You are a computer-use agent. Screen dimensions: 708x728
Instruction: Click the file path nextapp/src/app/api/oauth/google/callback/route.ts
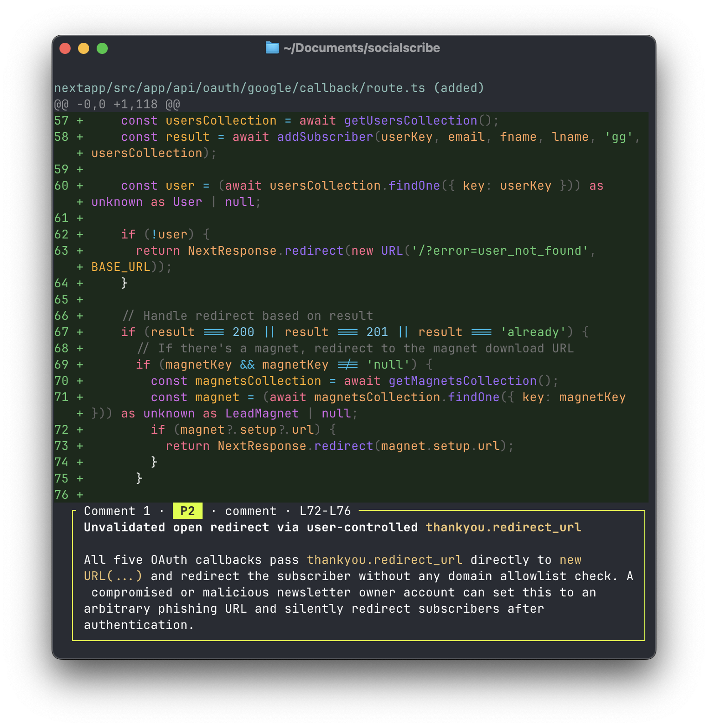point(240,88)
